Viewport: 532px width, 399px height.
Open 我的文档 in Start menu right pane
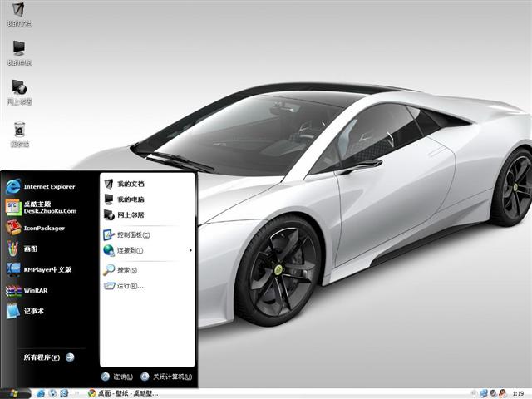click(124, 184)
